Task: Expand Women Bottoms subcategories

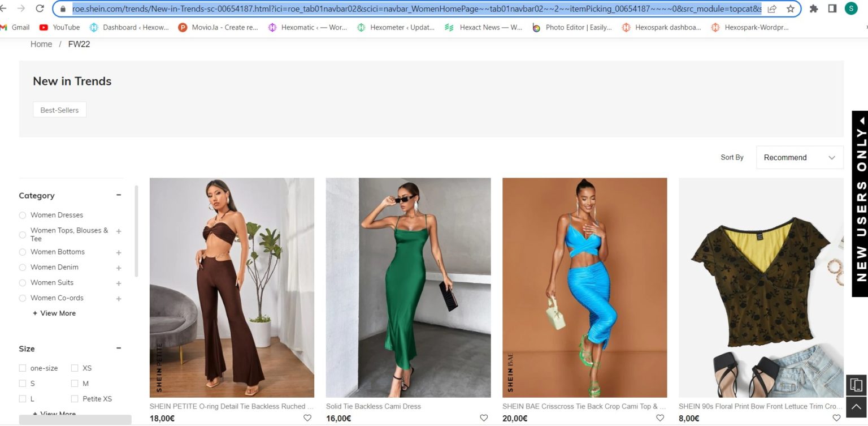Action: coord(119,252)
